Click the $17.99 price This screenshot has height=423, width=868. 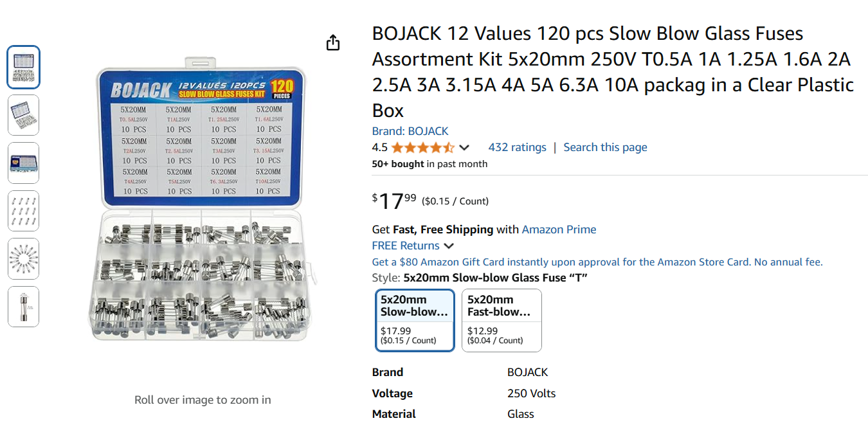tap(394, 201)
